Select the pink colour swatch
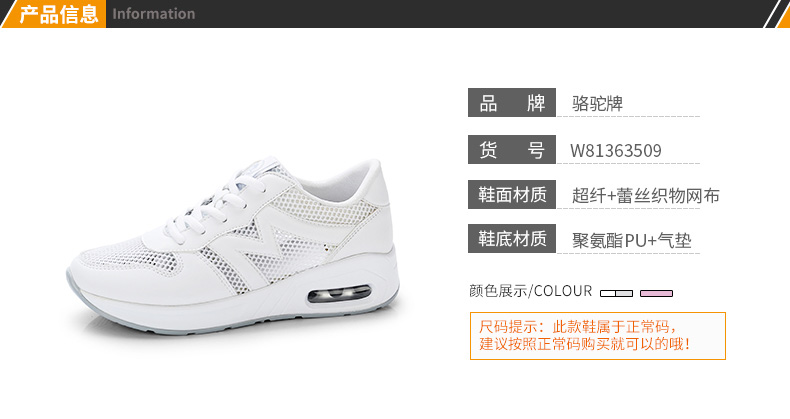 point(656,293)
